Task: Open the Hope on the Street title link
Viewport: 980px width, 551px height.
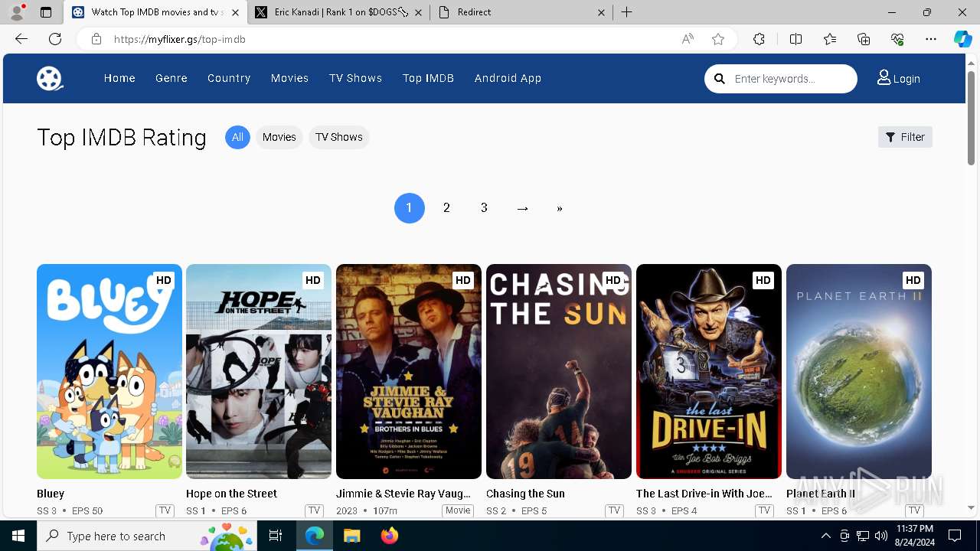Action: 231,494
